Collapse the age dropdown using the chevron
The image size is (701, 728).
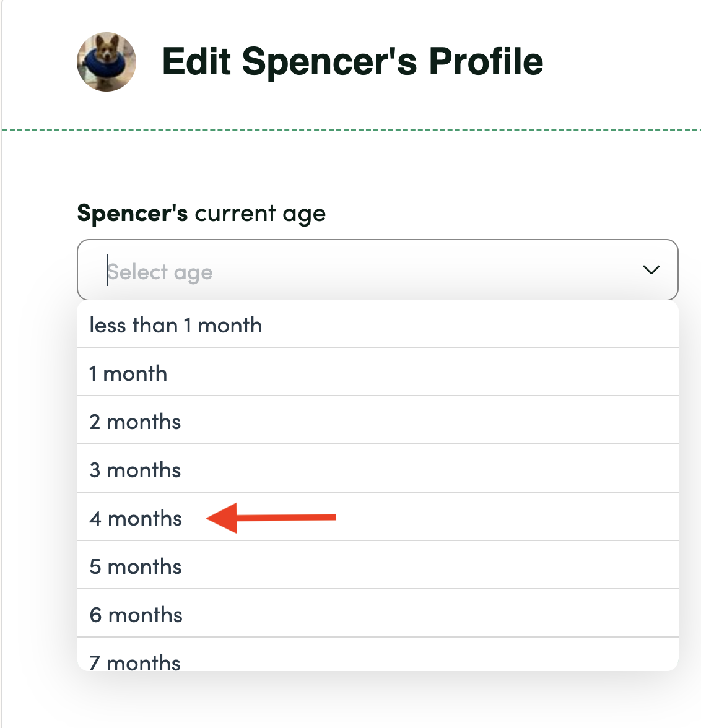point(651,270)
